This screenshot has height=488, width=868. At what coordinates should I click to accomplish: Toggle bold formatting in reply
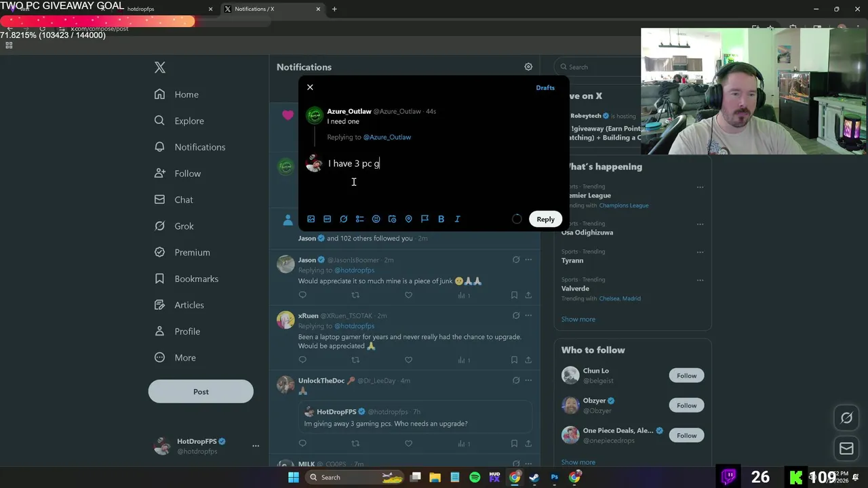(x=441, y=219)
